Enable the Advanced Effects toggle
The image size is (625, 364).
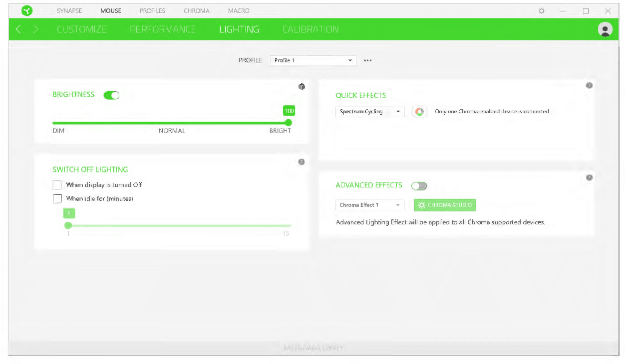(419, 186)
